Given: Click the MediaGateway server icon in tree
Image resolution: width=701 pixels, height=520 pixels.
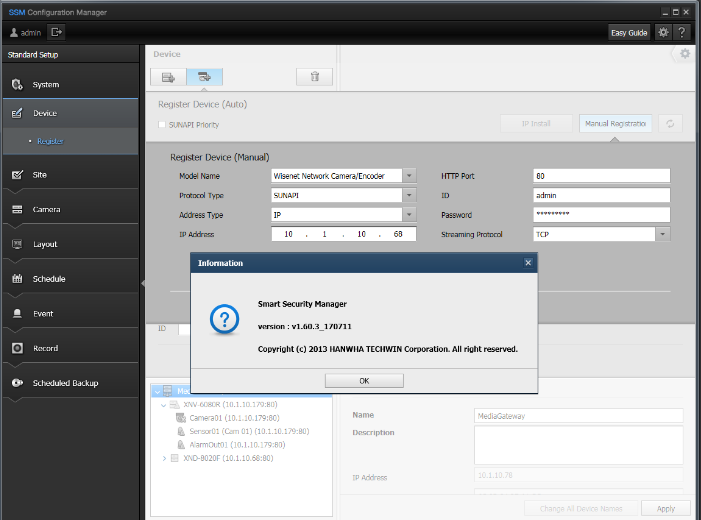Looking at the screenshot, I should click(167, 391).
